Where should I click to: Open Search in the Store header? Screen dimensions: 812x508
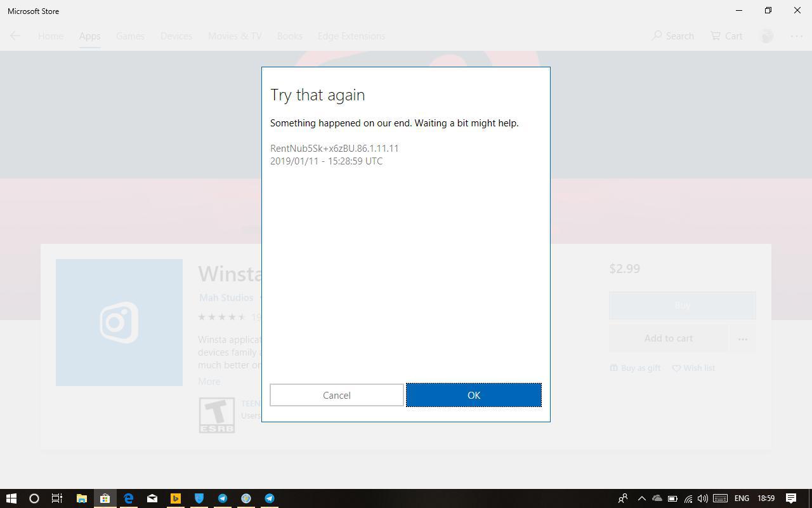(x=673, y=36)
